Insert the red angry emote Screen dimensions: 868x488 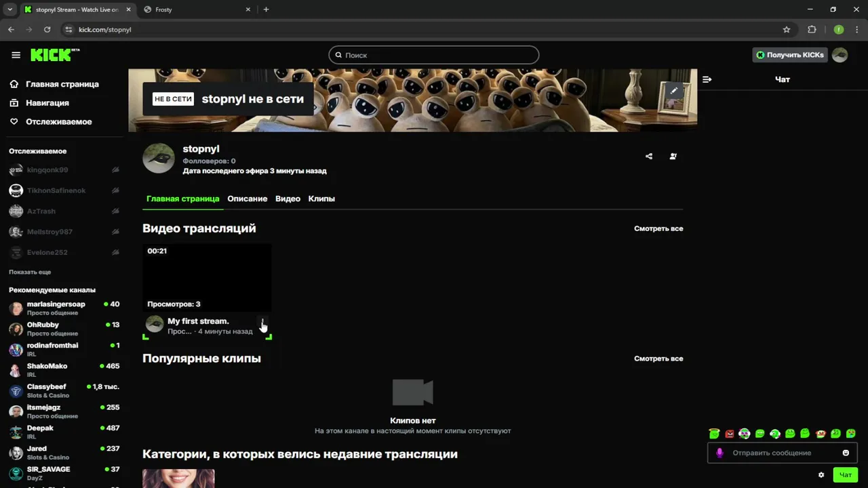[730, 434]
